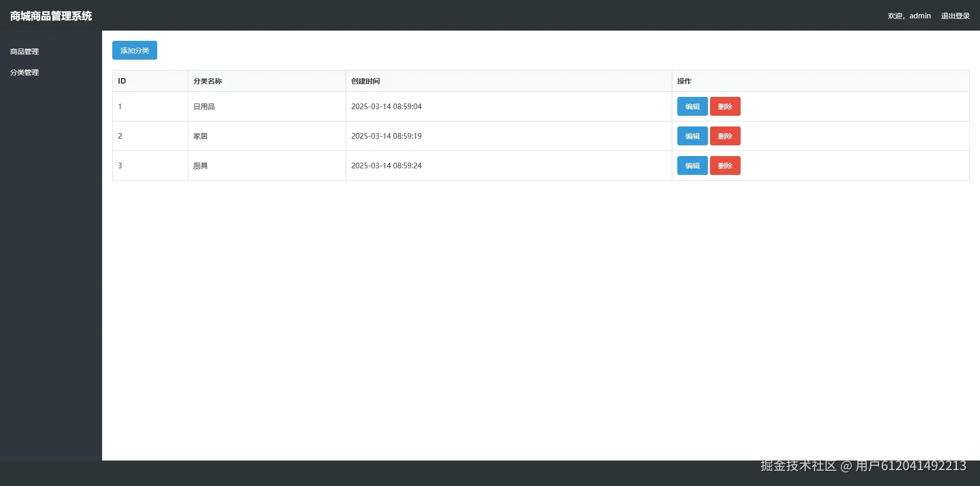The height and width of the screenshot is (486, 980).
Task: Click ID cell 3 in the 厨具 row
Action: coord(150,166)
